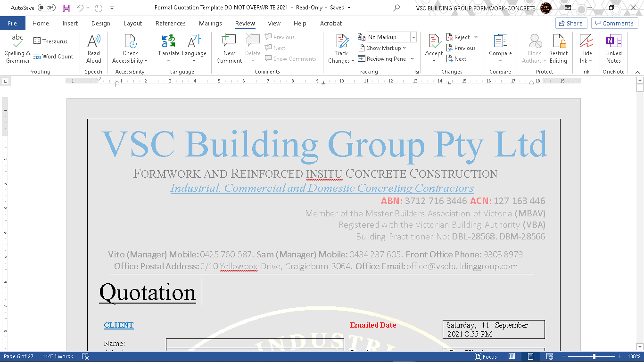The image size is (644, 362).
Task: Go to Next change in Changes group
Action: [x=456, y=59]
